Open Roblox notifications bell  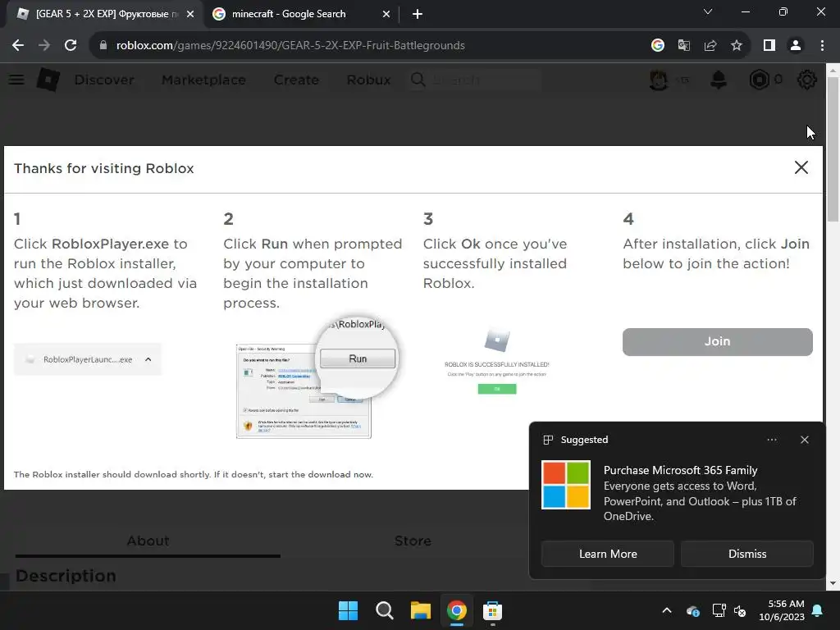click(x=719, y=80)
